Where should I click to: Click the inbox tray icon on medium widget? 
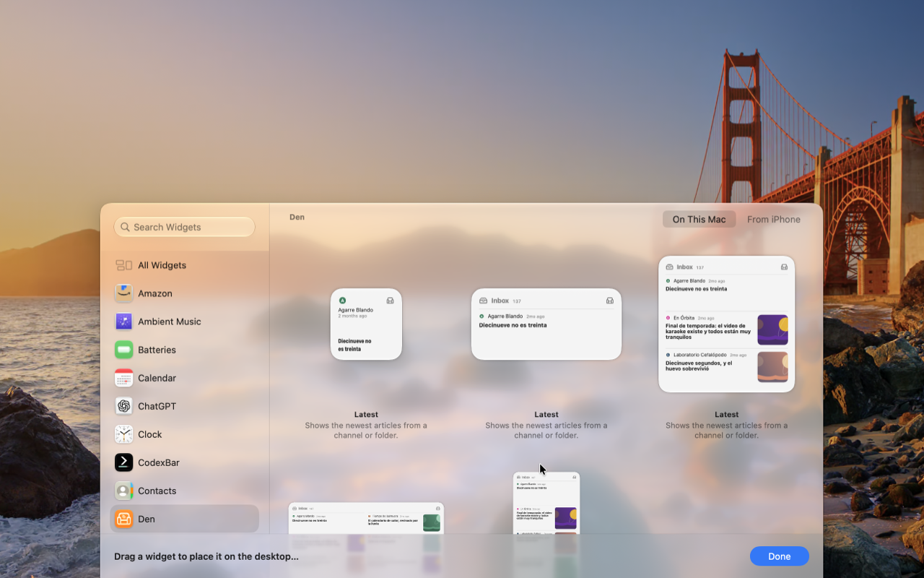click(x=484, y=301)
